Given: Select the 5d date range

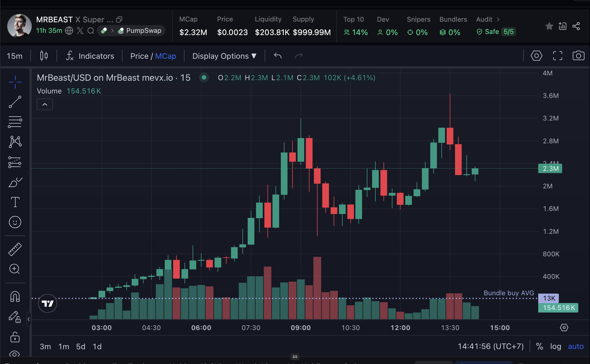Looking at the screenshot, I should coord(81,346).
